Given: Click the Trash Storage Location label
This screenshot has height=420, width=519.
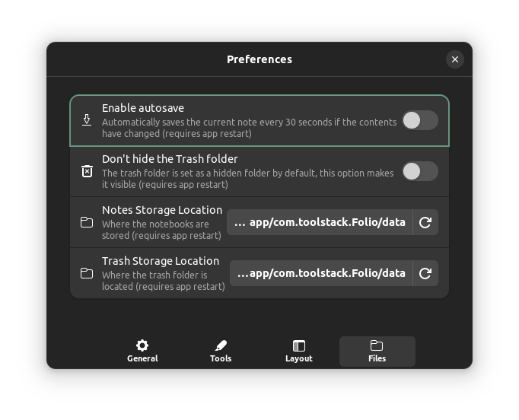Looking at the screenshot, I should click(161, 261).
